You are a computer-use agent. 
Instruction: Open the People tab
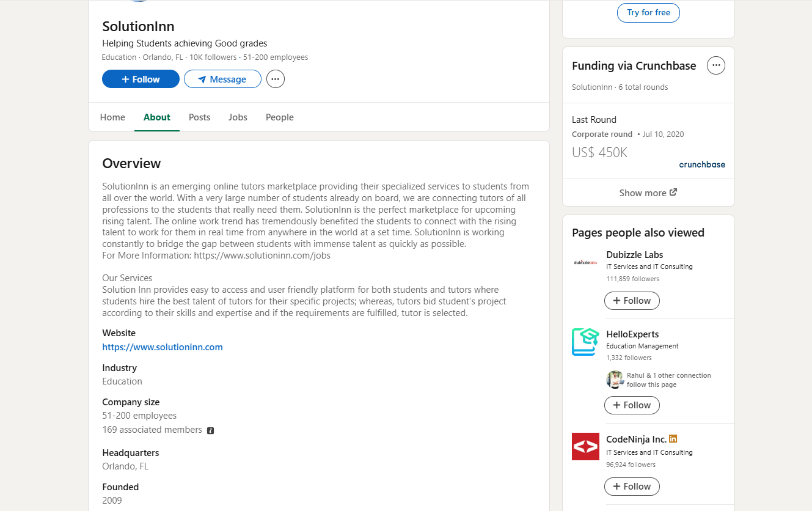[x=279, y=117]
